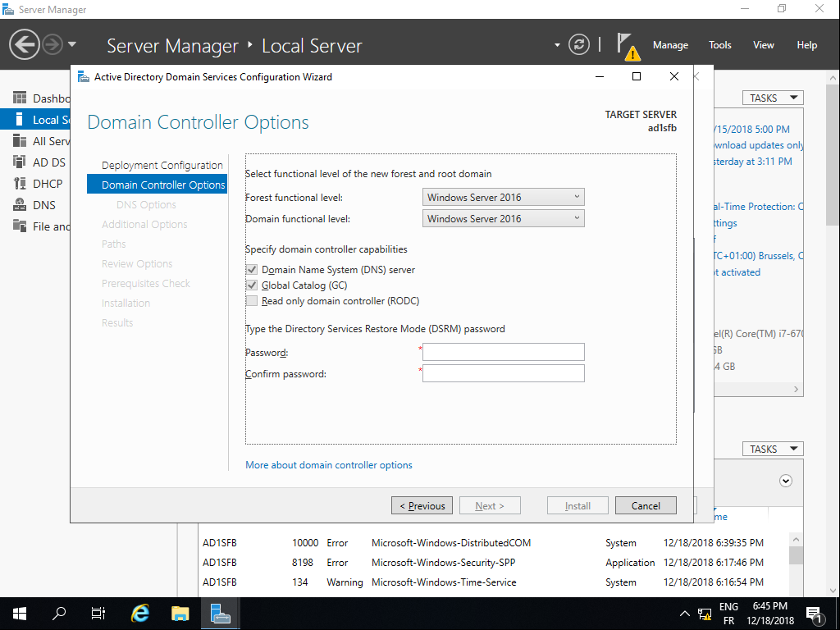Open More about domain controller options link
The image size is (840, 630).
[329, 465]
